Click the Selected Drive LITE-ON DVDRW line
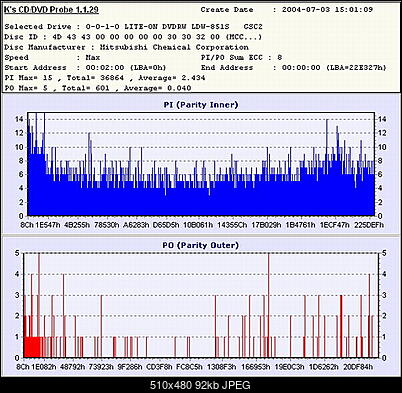This screenshot has width=402, height=393. pos(133,27)
